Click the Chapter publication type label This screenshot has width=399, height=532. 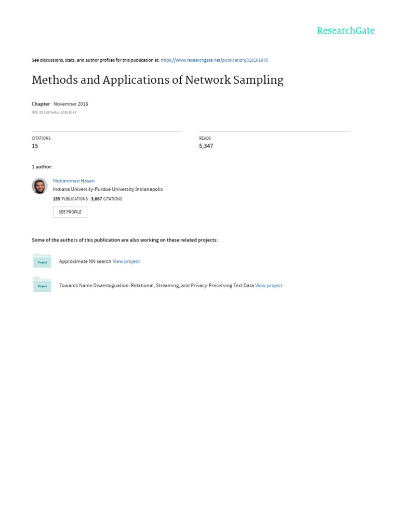(41, 104)
